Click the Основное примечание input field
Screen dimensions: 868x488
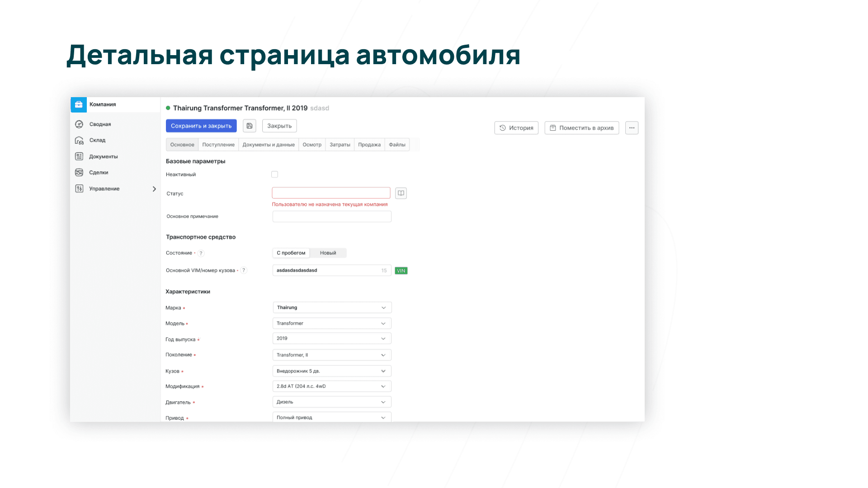332,216
